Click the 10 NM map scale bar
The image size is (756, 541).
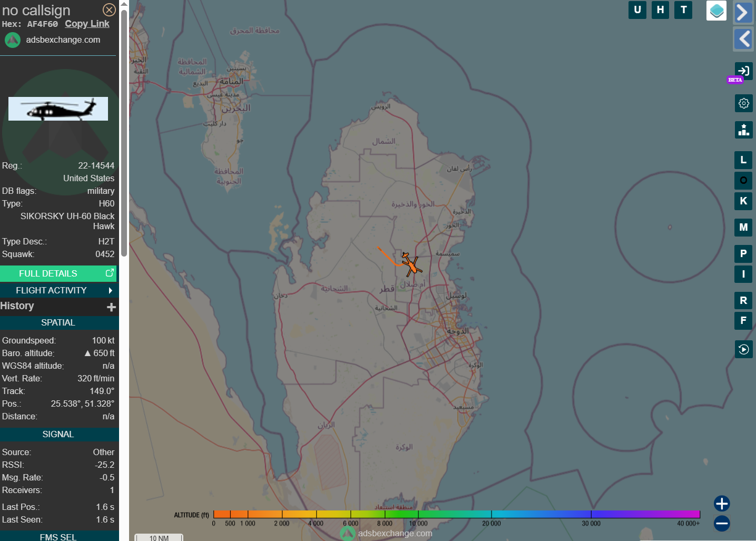coord(159,537)
